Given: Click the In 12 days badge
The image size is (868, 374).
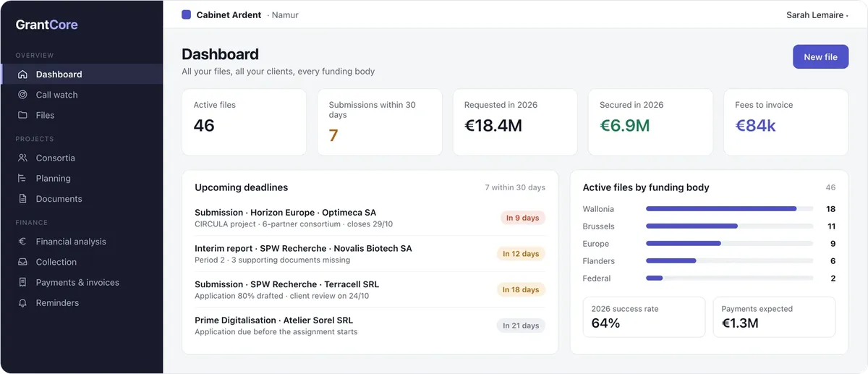Looking at the screenshot, I should 521,254.
